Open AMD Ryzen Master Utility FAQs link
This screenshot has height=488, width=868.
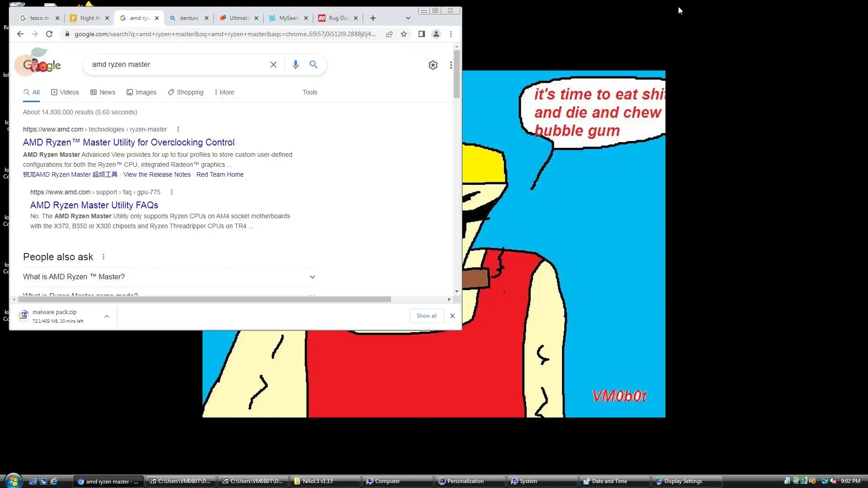(x=94, y=205)
